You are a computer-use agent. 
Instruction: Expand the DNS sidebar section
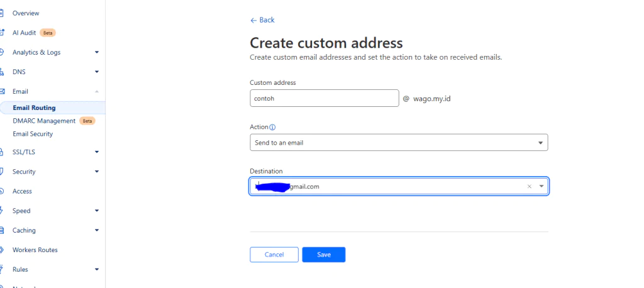pos(96,72)
